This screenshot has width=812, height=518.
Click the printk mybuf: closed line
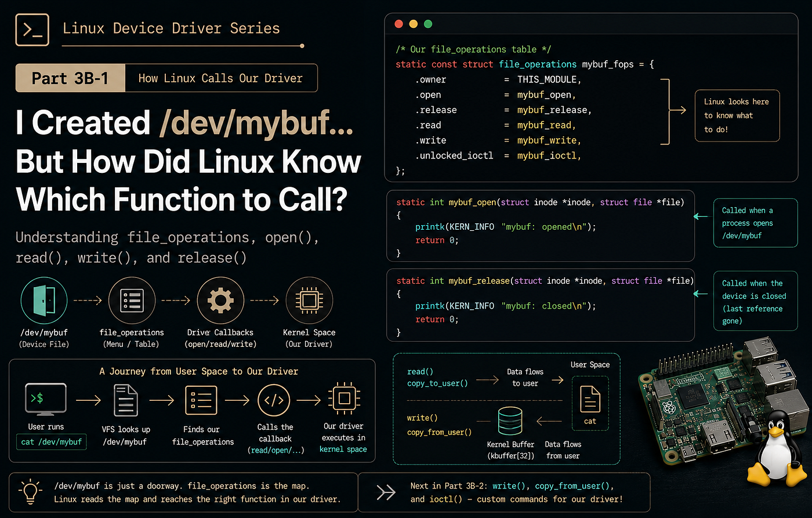506,306
